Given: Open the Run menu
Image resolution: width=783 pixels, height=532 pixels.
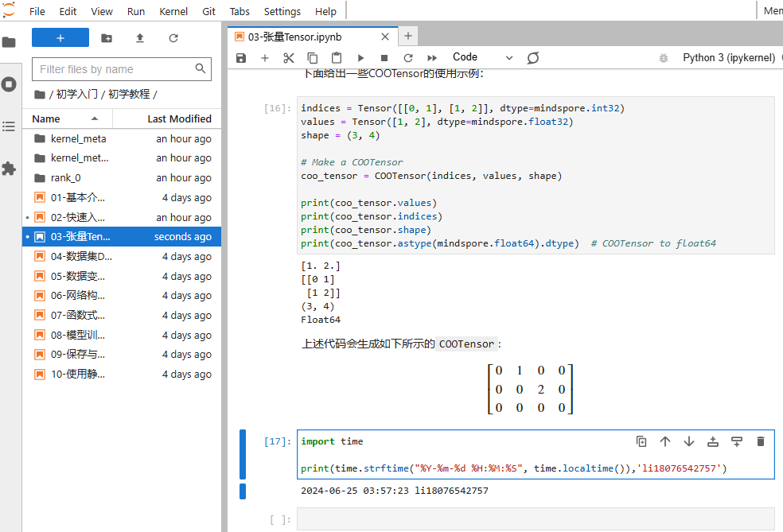Looking at the screenshot, I should (x=136, y=11).
